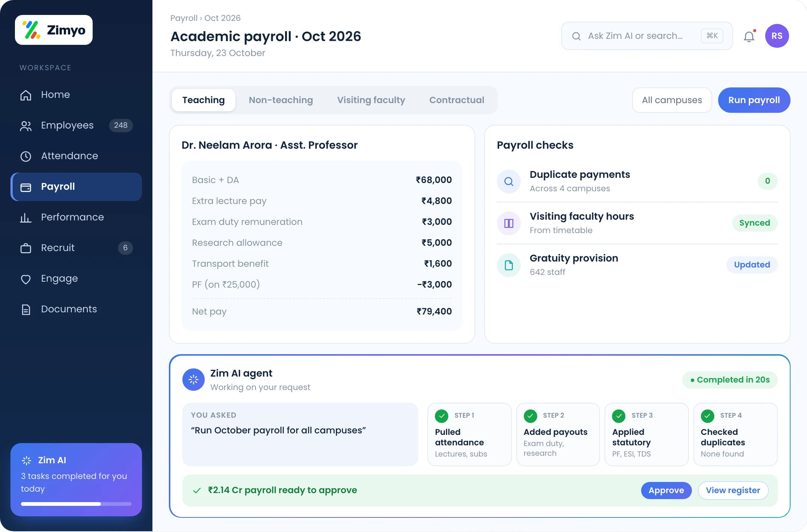The image size is (807, 532).
Task: Click View register button
Action: [x=733, y=491]
